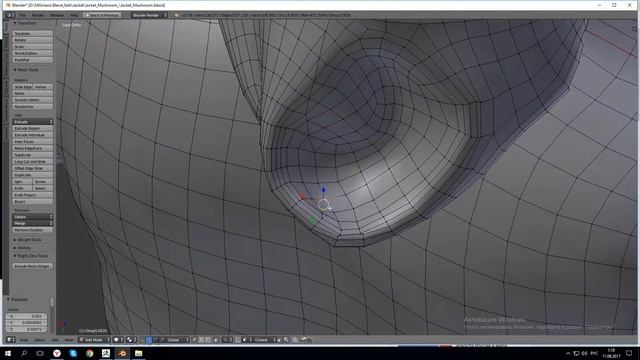Click Smooth Vertex button

33,100
